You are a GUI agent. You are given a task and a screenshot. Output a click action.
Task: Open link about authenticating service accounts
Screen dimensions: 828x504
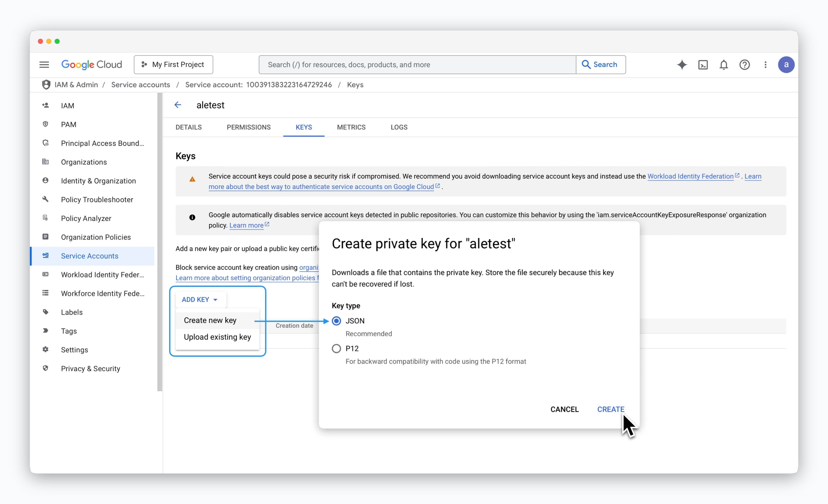pos(321,186)
